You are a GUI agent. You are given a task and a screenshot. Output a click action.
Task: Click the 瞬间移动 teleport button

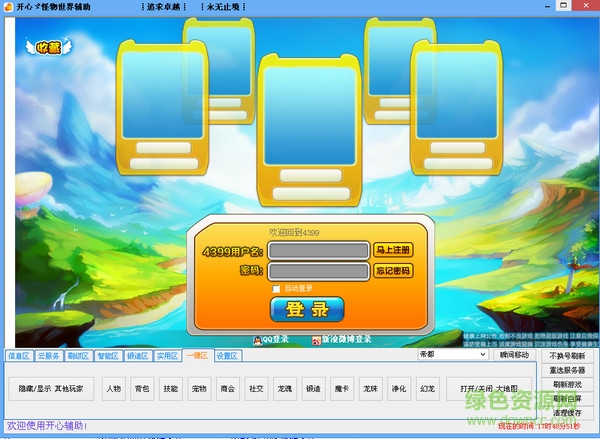(x=514, y=355)
